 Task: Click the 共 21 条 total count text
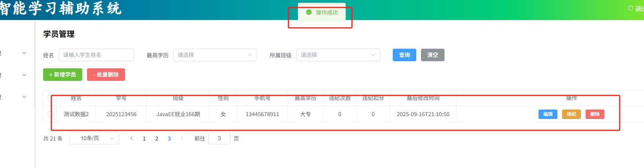(x=53, y=139)
